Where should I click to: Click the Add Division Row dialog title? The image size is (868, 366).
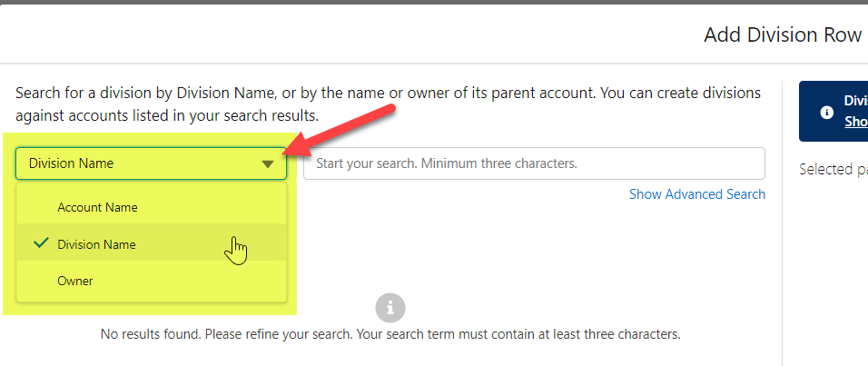[782, 35]
